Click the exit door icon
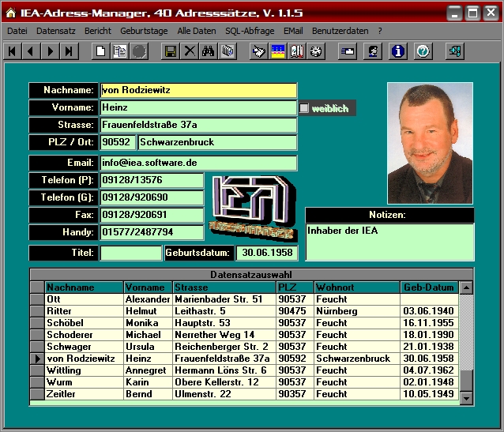504x432 pixels. pos(454,51)
